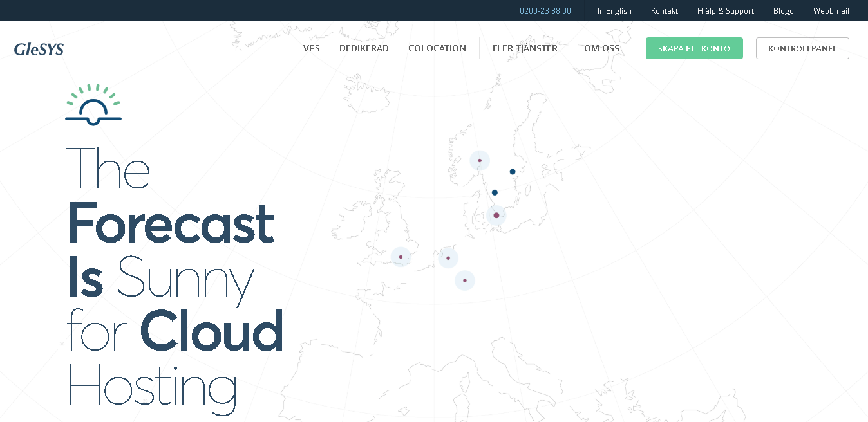Image resolution: width=868 pixels, height=422 pixels.
Task: Open the Webbmail link
Action: click(x=831, y=11)
